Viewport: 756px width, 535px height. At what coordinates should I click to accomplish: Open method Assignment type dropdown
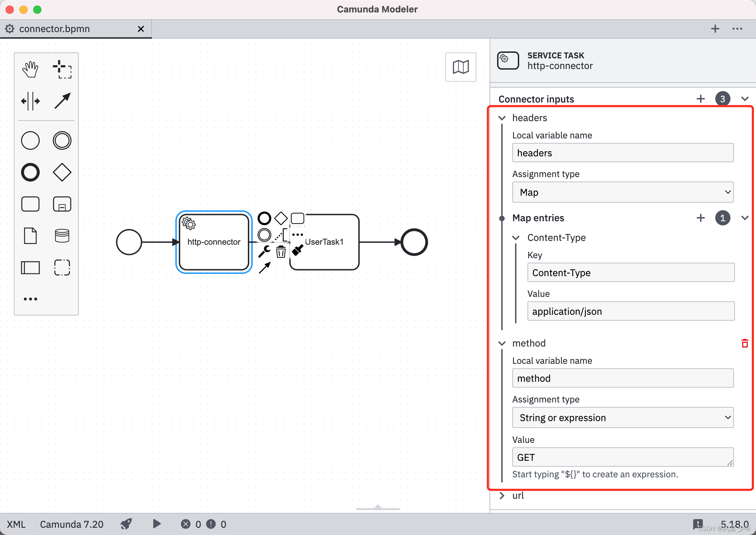[x=623, y=418]
